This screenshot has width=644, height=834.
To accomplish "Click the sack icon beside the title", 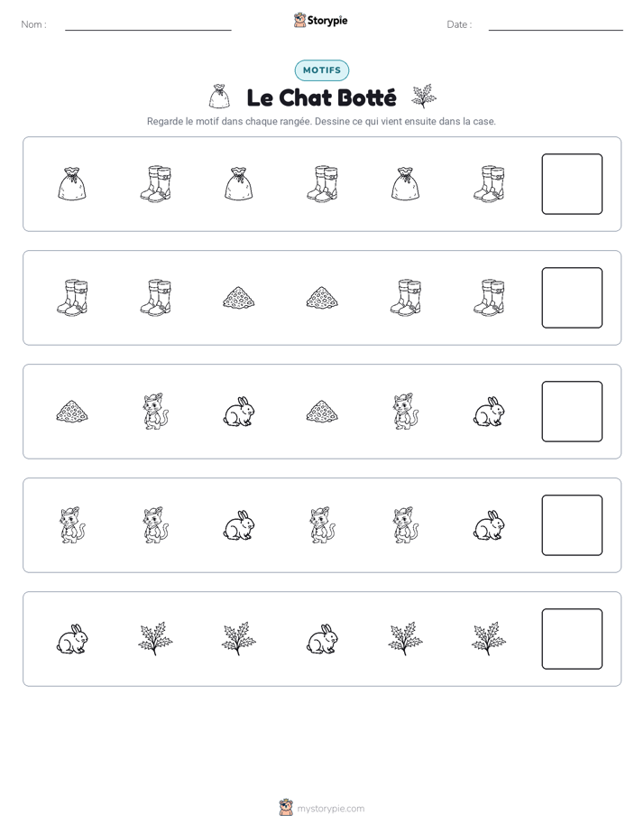I will 219,97.
